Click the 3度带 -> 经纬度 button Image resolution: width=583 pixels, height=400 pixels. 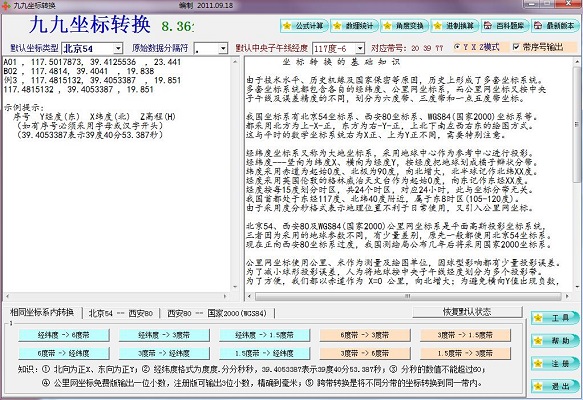(x=164, y=353)
